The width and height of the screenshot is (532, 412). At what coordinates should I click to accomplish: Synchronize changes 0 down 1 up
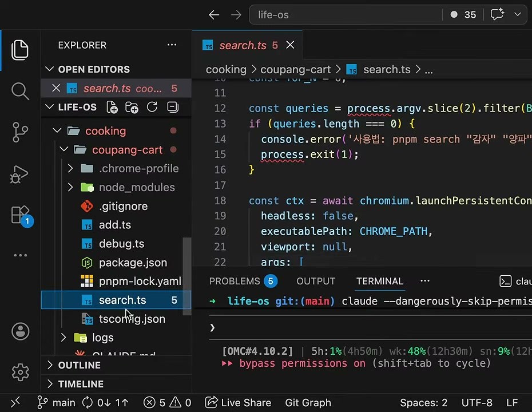click(105, 403)
